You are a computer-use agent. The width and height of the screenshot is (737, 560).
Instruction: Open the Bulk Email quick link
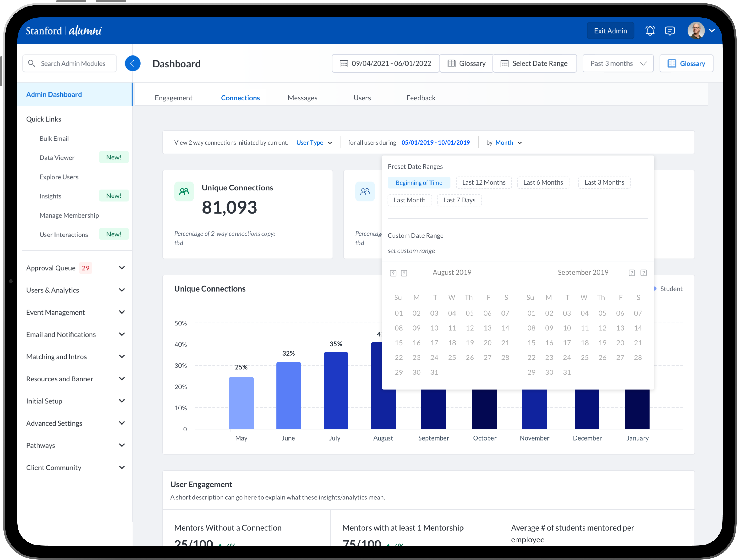point(54,138)
